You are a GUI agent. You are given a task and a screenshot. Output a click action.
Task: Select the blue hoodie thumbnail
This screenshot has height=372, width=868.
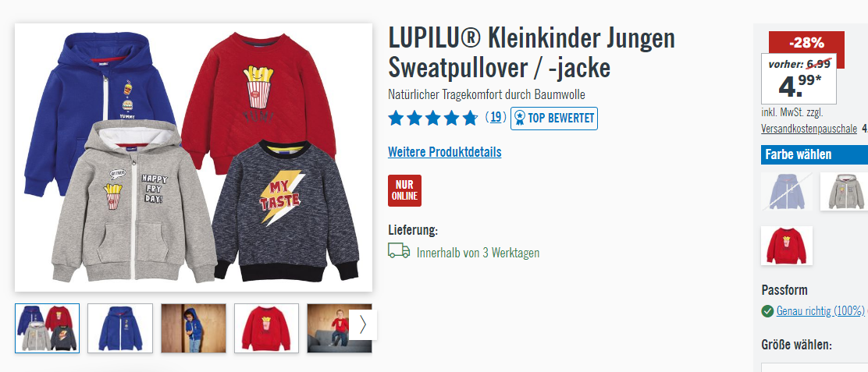120,328
